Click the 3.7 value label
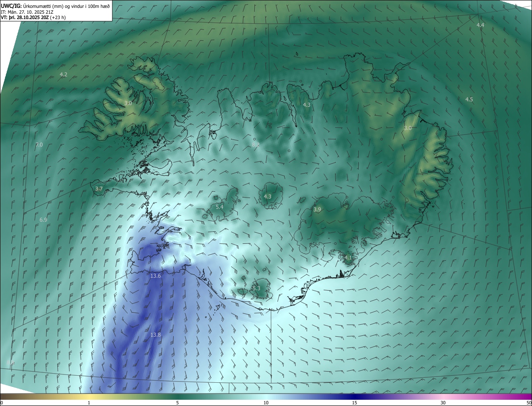Viewport: 532px width, 406px height. point(99,189)
